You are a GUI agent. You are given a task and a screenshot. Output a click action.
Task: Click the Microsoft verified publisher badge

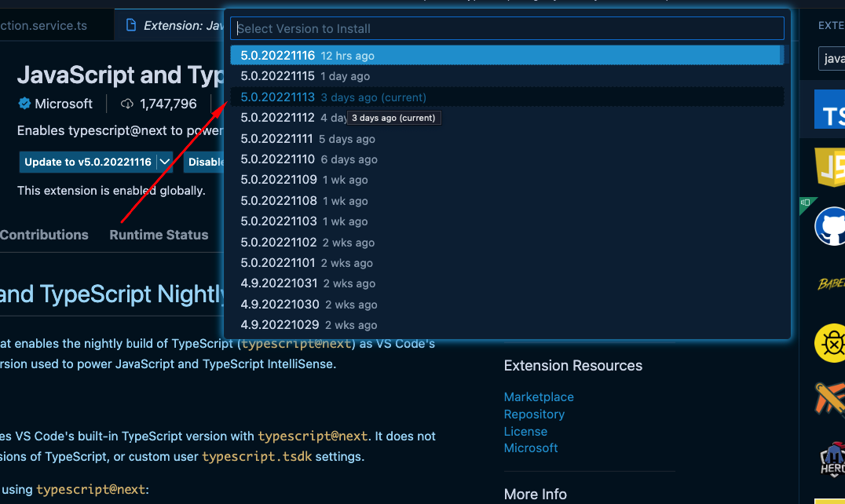pos(24,104)
